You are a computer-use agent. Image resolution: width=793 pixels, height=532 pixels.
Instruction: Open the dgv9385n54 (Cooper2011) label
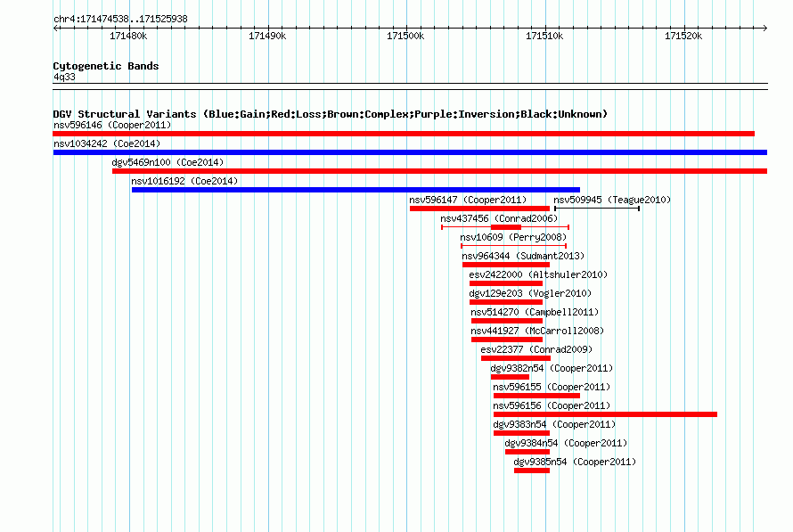(x=575, y=462)
